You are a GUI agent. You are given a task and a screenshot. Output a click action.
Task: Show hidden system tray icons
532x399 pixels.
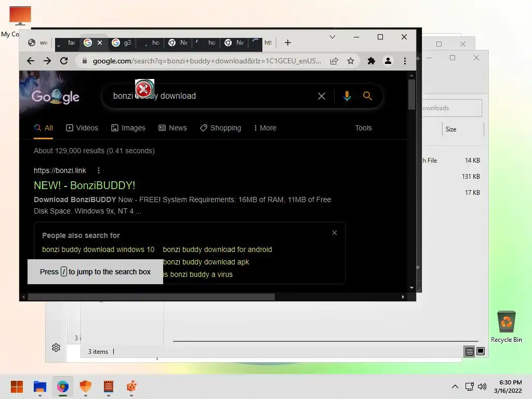click(x=455, y=387)
